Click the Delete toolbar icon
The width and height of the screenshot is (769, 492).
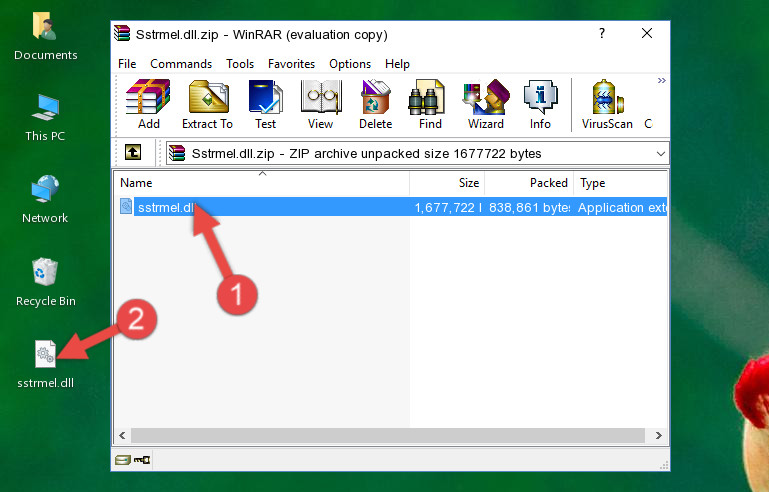375,104
